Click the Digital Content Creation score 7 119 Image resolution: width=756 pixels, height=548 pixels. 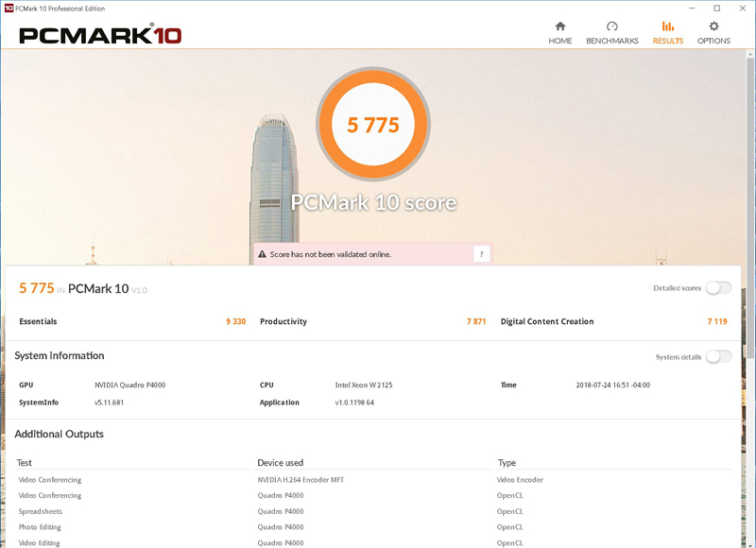(x=717, y=321)
